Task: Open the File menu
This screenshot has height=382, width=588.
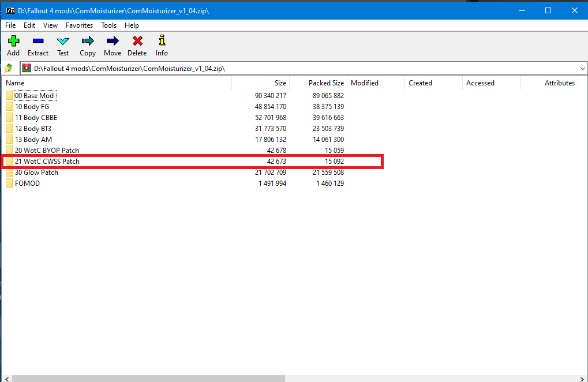Action: click(10, 25)
